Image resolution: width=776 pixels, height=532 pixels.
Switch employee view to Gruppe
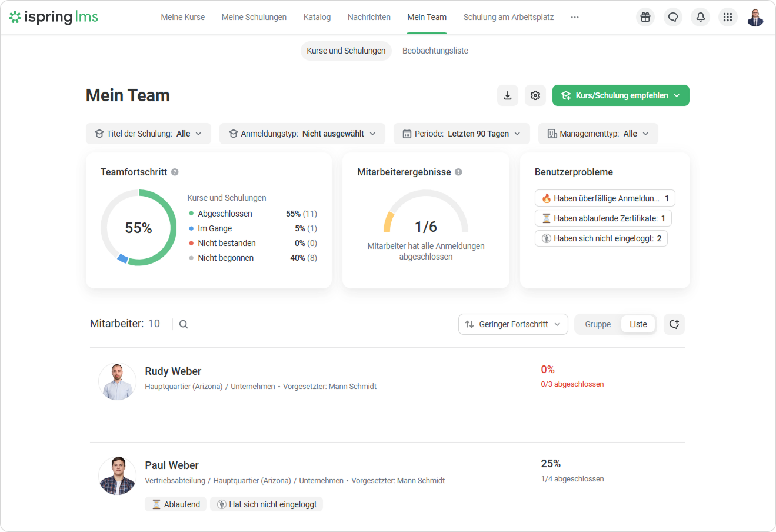point(598,324)
